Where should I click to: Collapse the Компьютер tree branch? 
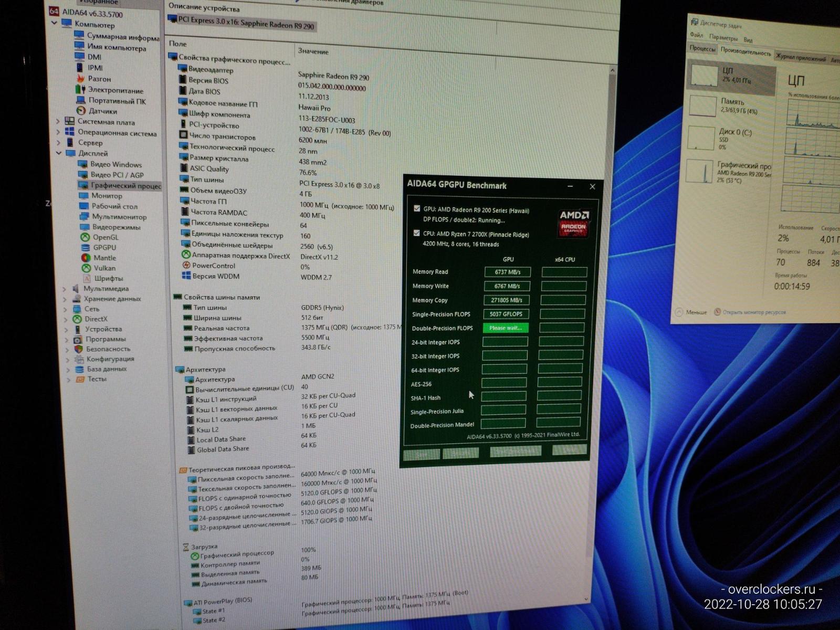pyautogui.click(x=54, y=23)
